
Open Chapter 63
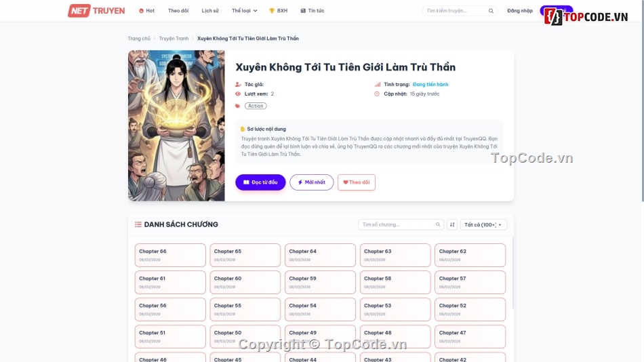pos(395,255)
